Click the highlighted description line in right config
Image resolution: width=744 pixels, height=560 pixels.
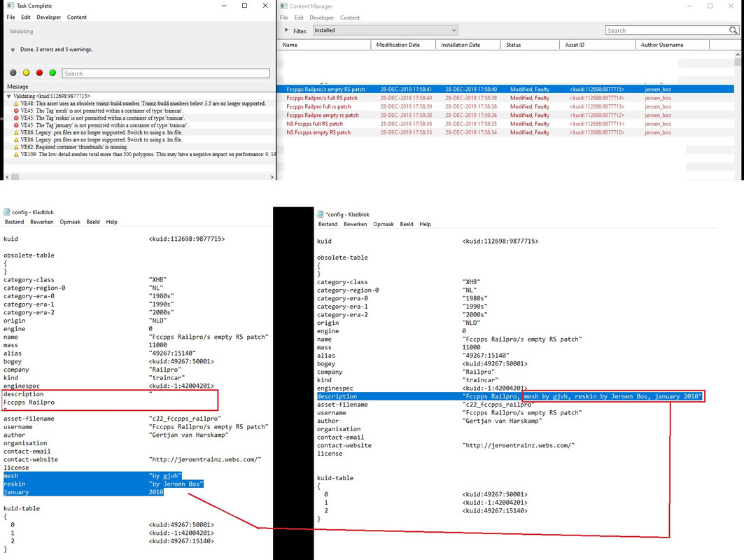(x=510, y=396)
